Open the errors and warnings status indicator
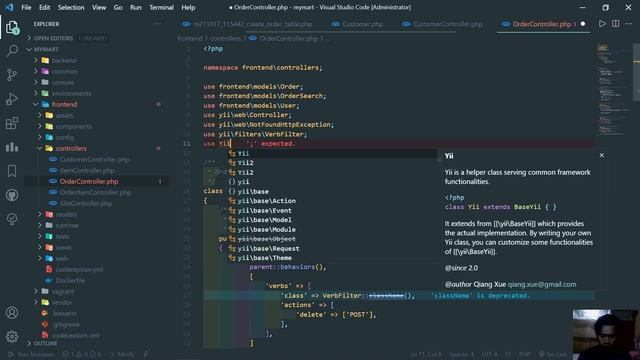 pos(81,354)
